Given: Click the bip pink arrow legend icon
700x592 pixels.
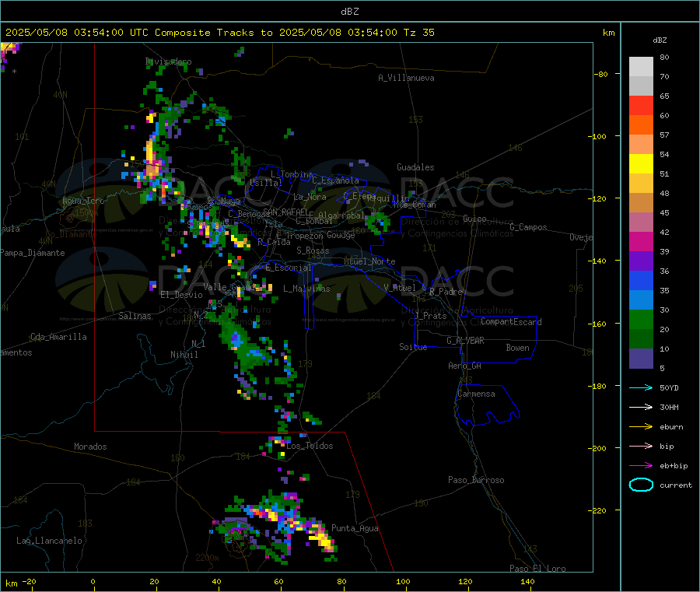Looking at the screenshot, I should (641, 446).
